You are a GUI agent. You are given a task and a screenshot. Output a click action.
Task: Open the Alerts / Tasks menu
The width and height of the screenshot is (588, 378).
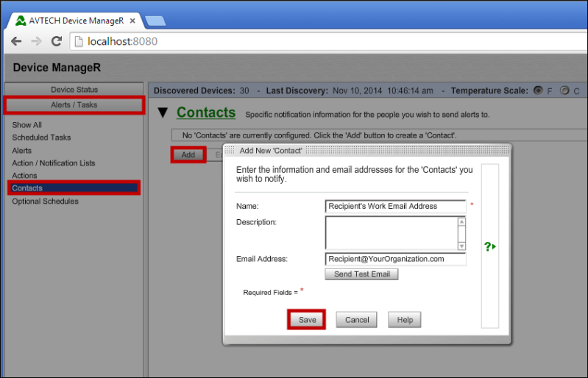coord(74,105)
